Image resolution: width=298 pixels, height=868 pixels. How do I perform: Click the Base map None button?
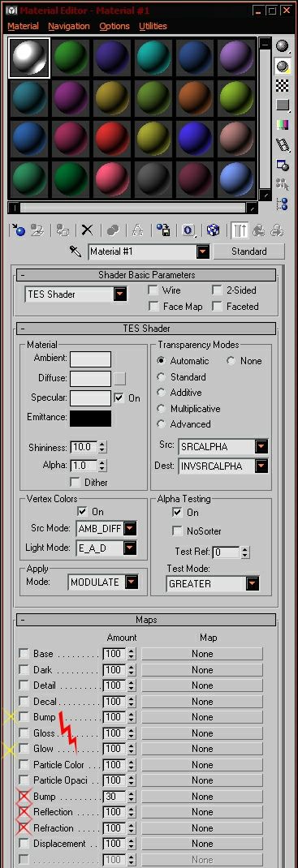(x=202, y=654)
